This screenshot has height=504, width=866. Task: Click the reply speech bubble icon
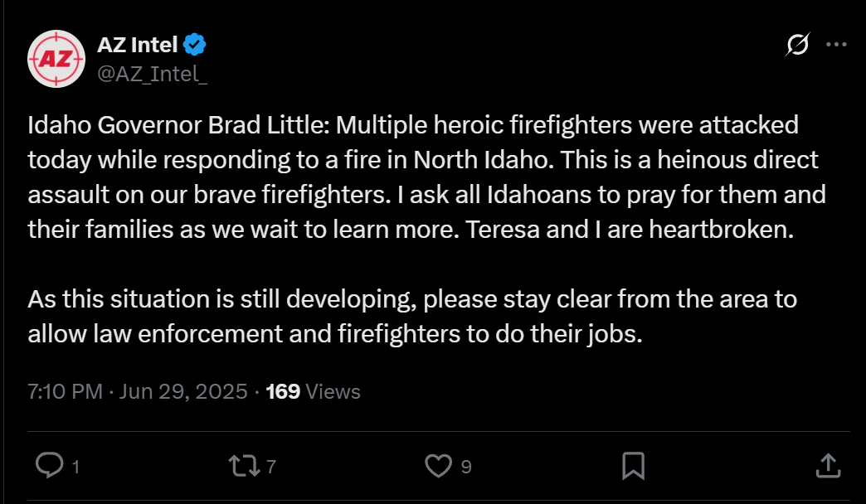(x=50, y=465)
